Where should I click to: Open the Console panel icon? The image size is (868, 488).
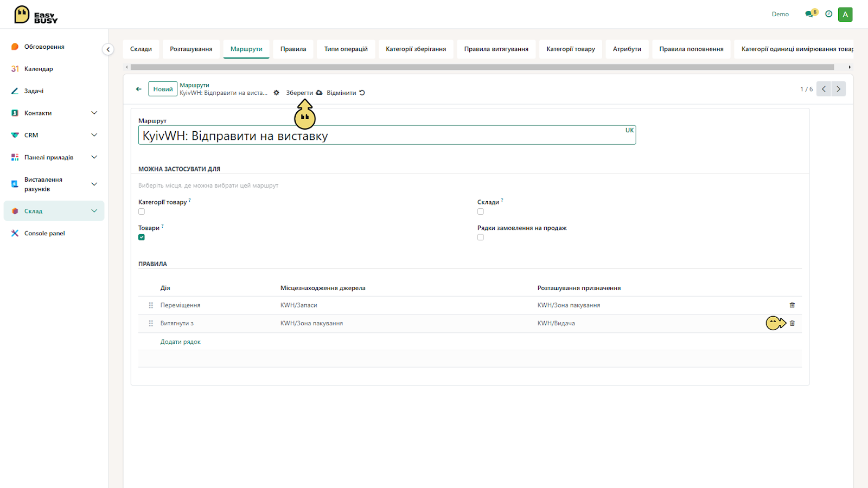tap(15, 233)
